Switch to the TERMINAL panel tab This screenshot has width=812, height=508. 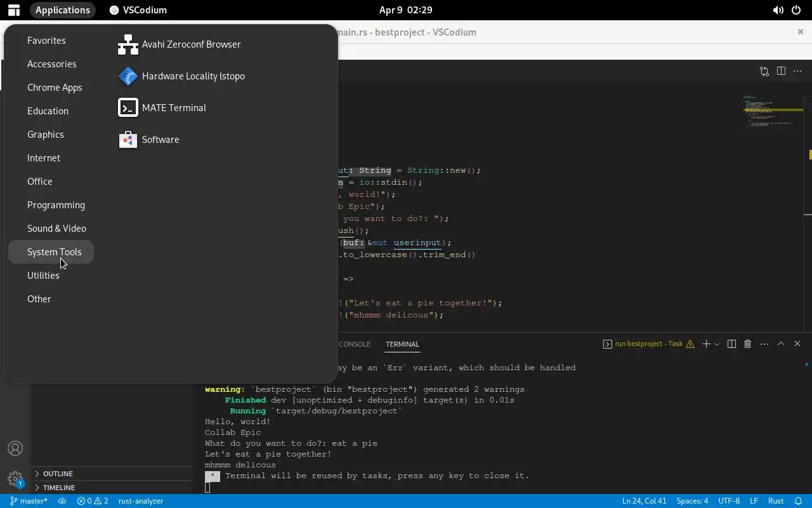pyautogui.click(x=402, y=344)
